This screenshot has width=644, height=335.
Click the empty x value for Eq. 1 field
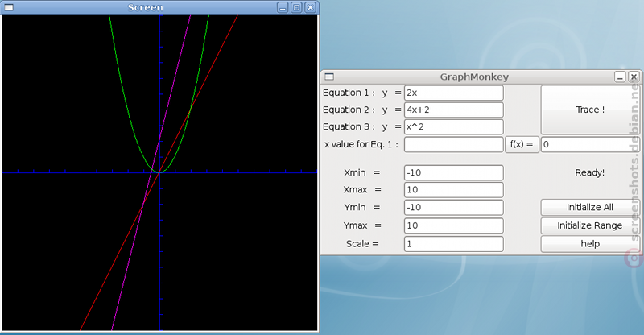pyautogui.click(x=453, y=144)
